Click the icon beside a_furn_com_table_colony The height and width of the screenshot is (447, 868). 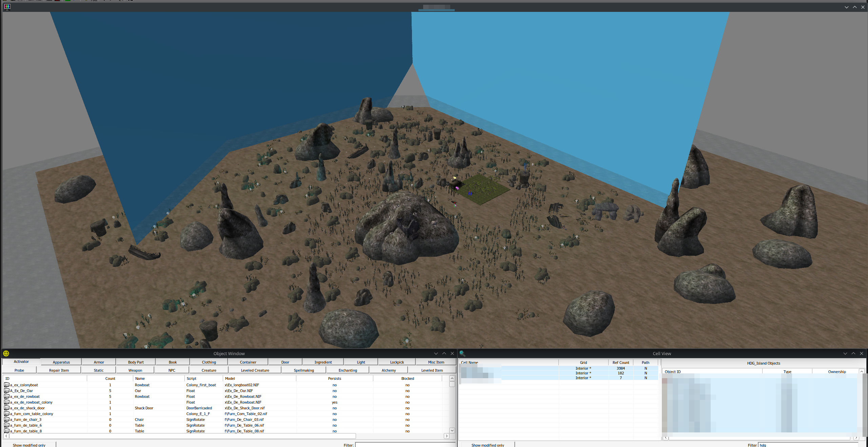click(6, 414)
